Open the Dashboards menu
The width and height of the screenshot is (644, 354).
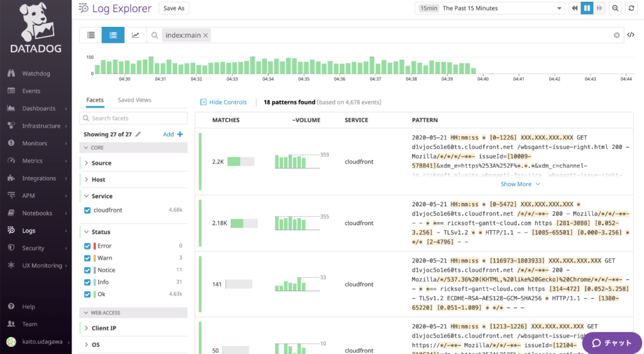point(38,108)
